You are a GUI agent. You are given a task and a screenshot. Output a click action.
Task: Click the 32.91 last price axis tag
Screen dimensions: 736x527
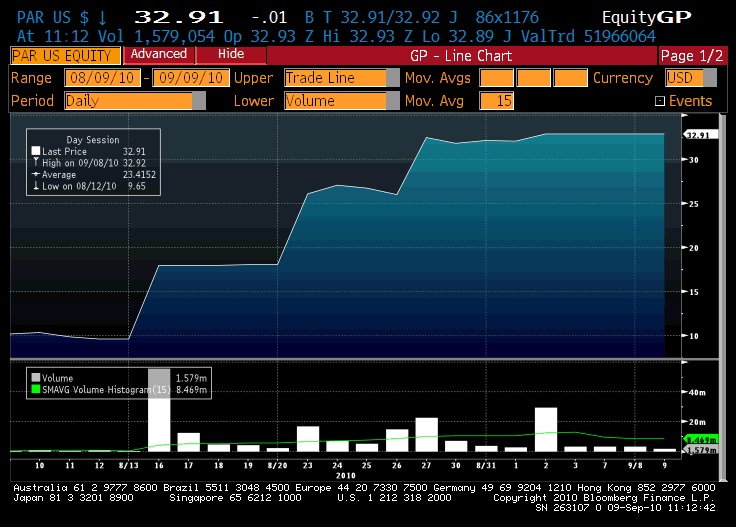tap(700, 135)
